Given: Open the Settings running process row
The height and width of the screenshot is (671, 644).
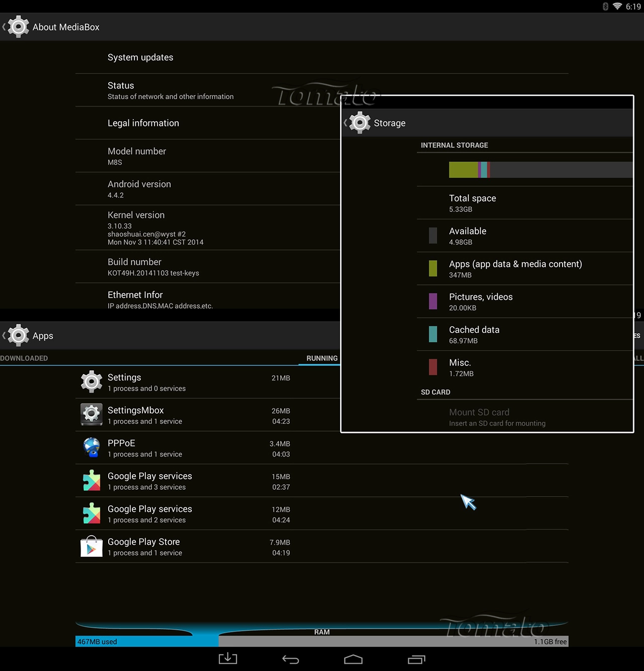Looking at the screenshot, I should point(208,382).
